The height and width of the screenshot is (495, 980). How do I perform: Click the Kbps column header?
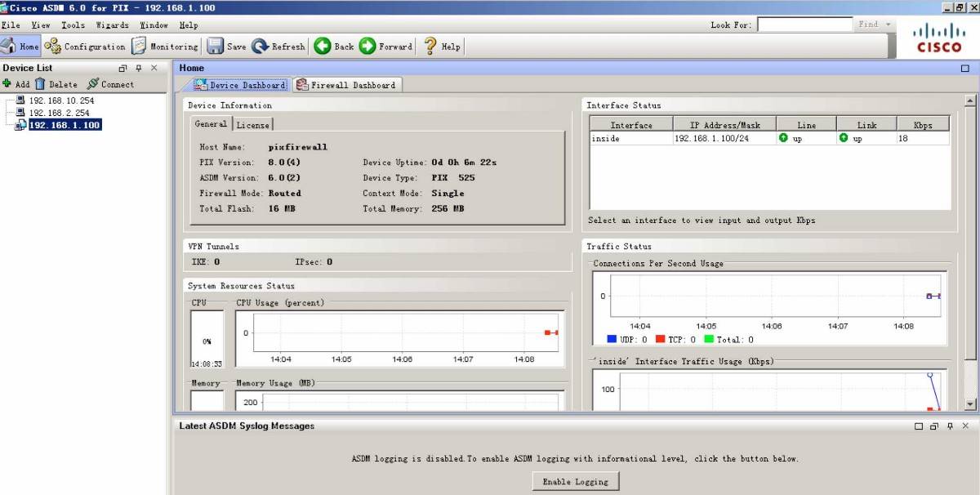923,125
